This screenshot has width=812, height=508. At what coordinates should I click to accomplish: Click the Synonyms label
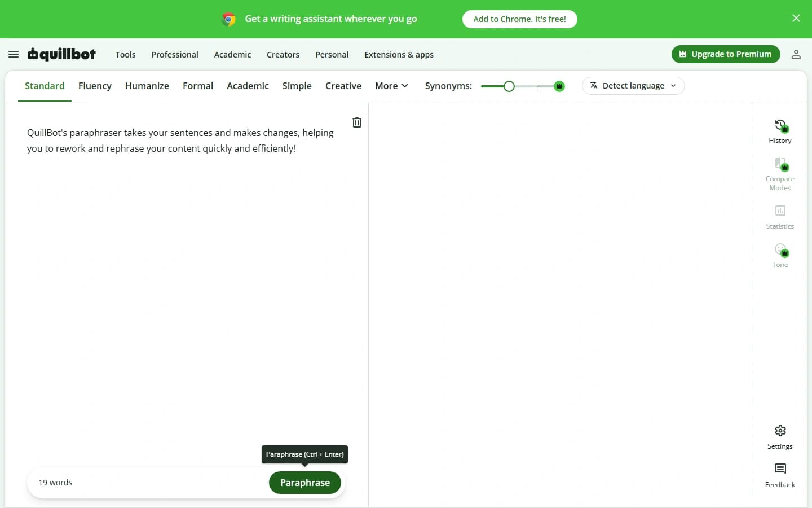[448, 86]
